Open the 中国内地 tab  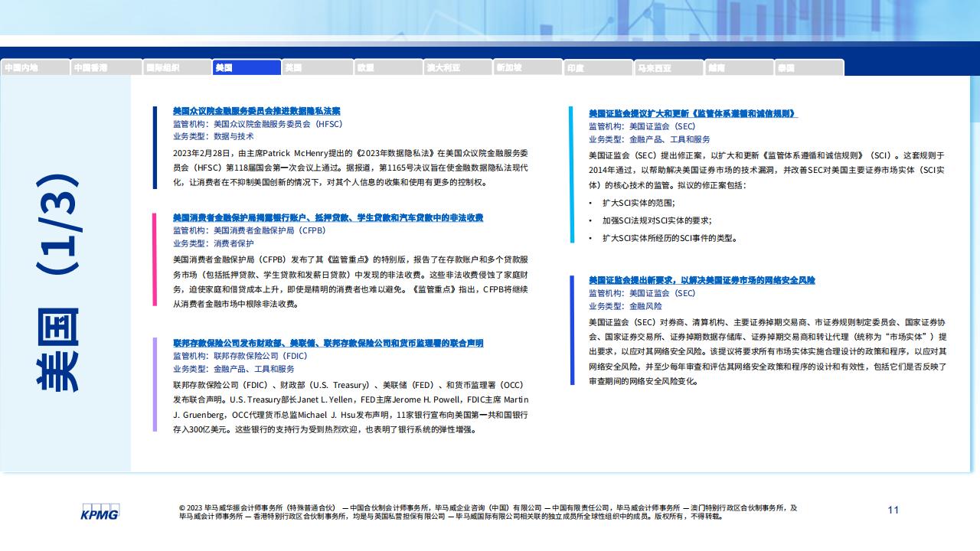pos(35,67)
